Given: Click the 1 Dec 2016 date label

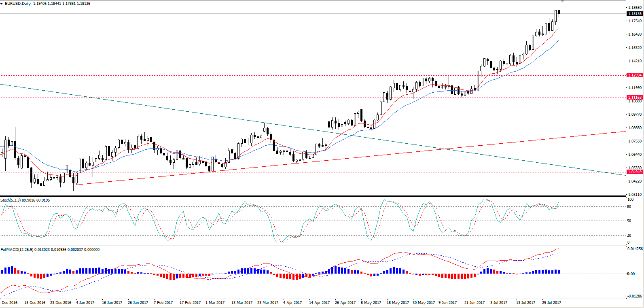Looking at the screenshot, I should [9, 303].
